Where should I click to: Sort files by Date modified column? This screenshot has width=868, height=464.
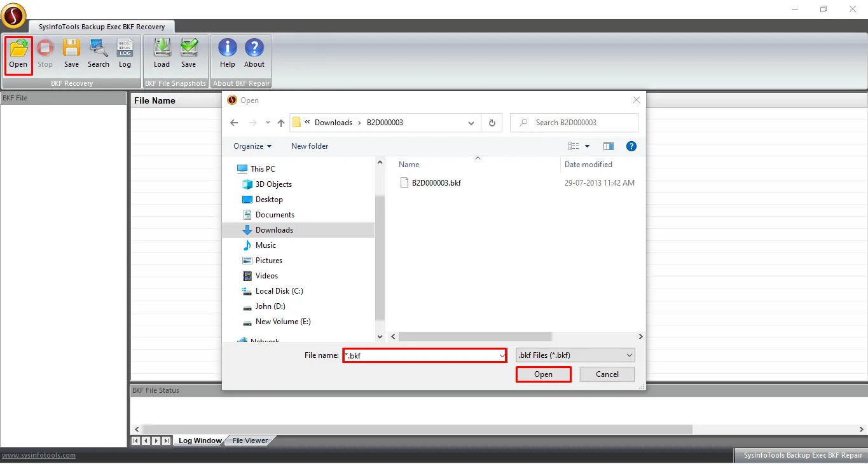click(588, 165)
